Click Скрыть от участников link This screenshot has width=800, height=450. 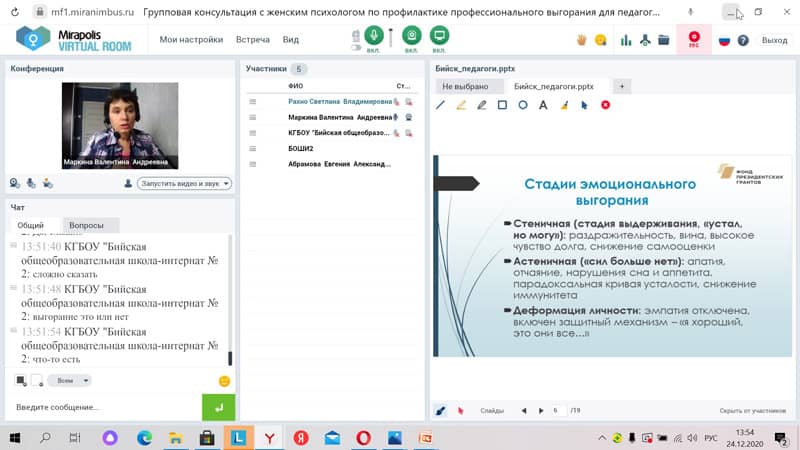pyautogui.click(x=753, y=411)
